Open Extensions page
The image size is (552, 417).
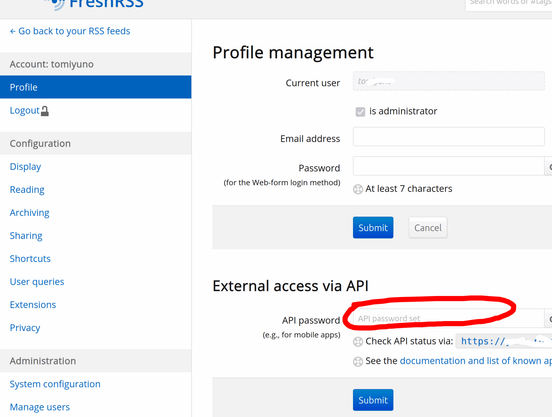[33, 305]
